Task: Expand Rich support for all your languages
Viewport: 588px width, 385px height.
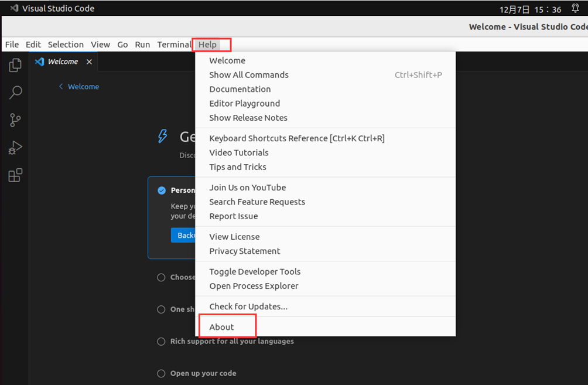Action: [x=232, y=342]
